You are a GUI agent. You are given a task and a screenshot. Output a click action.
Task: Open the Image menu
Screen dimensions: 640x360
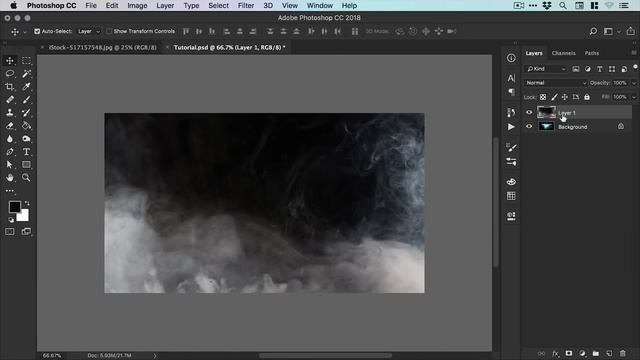137,6
